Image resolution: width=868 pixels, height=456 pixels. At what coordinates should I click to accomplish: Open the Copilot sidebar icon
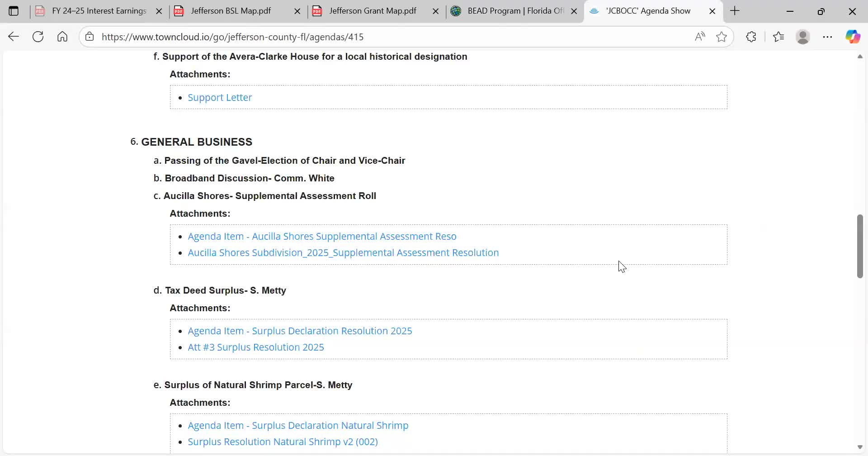coord(853,37)
